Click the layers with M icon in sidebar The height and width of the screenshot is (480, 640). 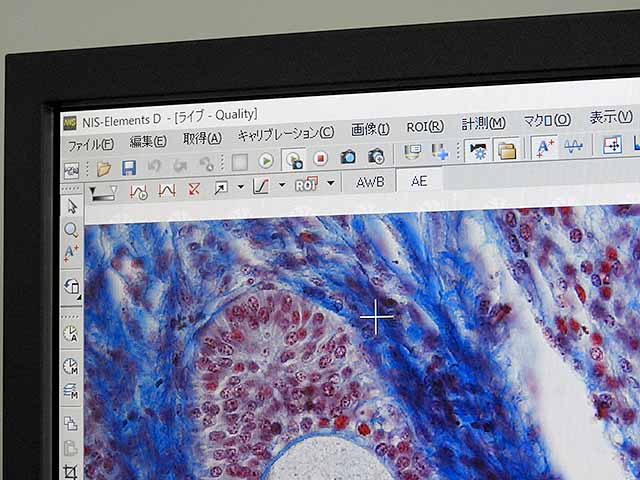pyautogui.click(x=71, y=391)
